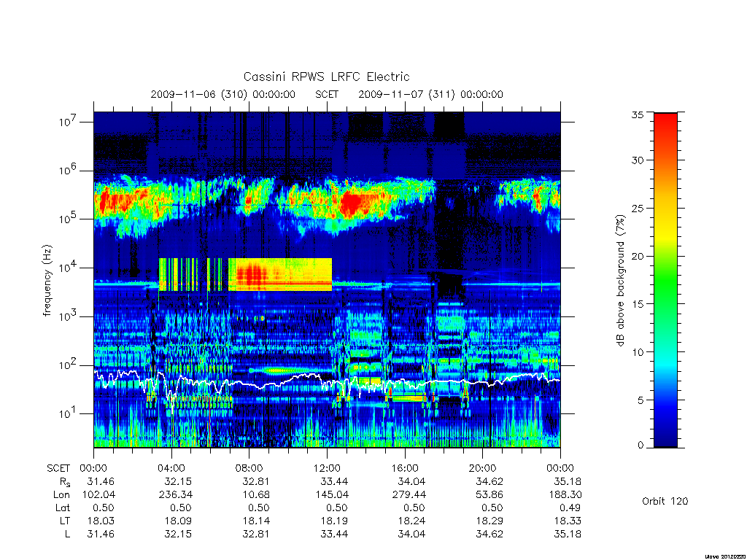Viewport: 747px width, 560px height.
Task: Click LT value 18.03
Action: [101, 521]
